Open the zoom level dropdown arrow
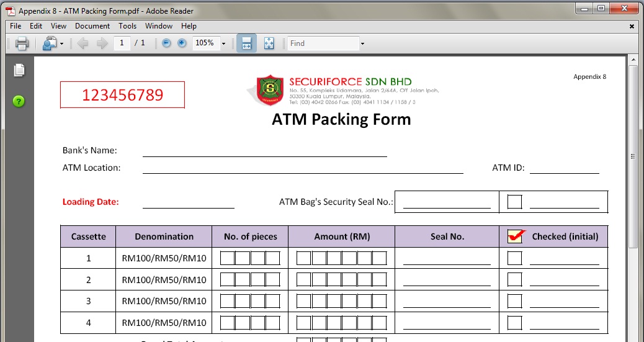 (224, 43)
